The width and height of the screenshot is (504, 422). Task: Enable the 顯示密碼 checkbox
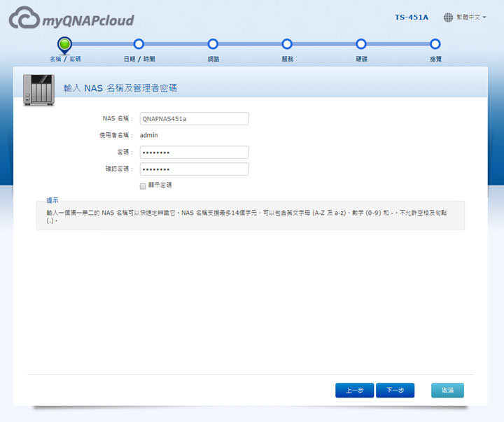(x=143, y=185)
